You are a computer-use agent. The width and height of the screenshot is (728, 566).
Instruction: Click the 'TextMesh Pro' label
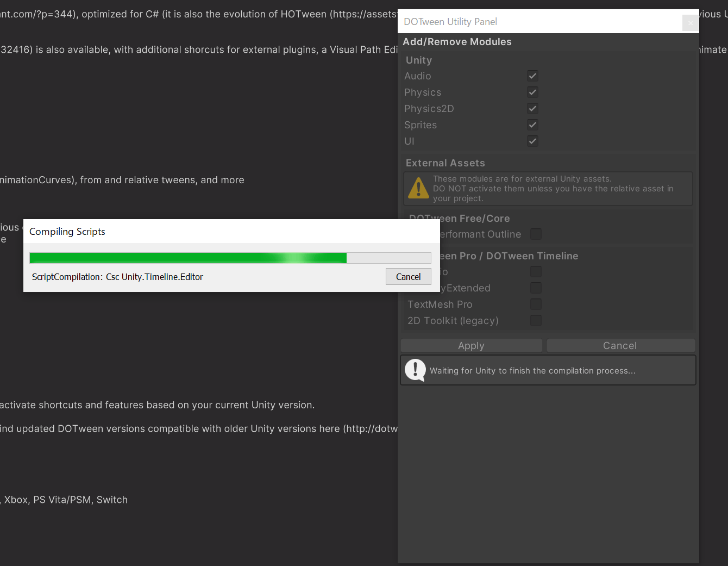click(440, 304)
